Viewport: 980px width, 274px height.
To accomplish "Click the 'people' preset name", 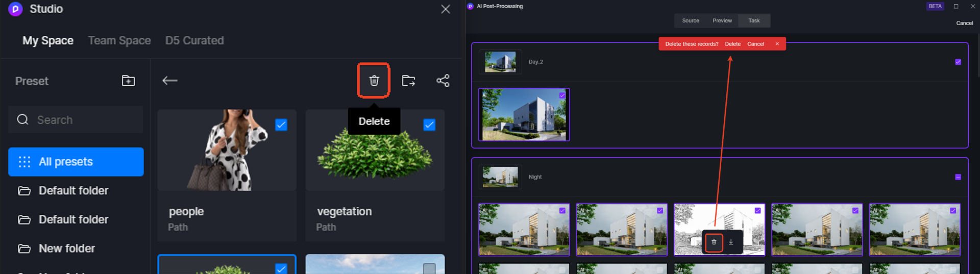I will (186, 211).
